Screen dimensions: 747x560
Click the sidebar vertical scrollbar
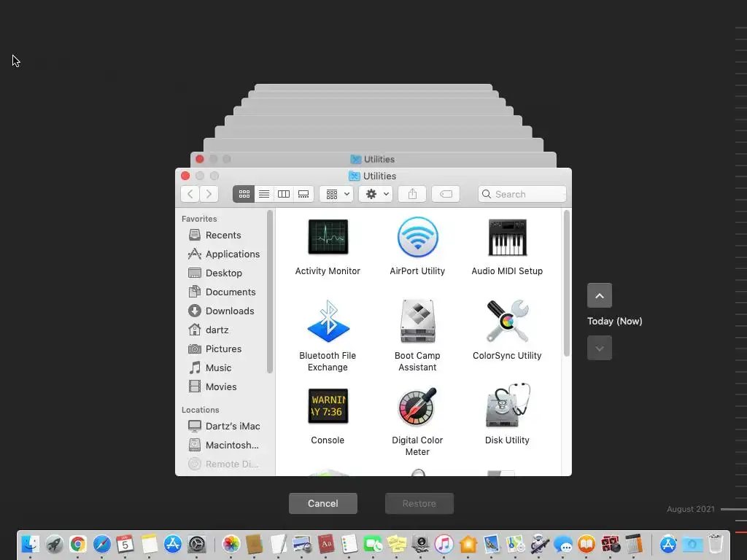coord(270,292)
